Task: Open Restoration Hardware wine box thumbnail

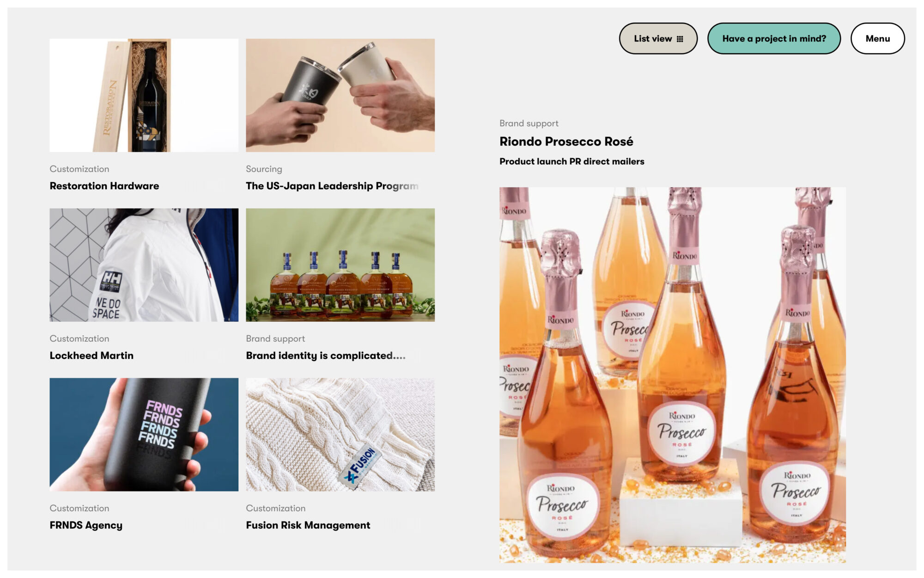Action: click(144, 95)
